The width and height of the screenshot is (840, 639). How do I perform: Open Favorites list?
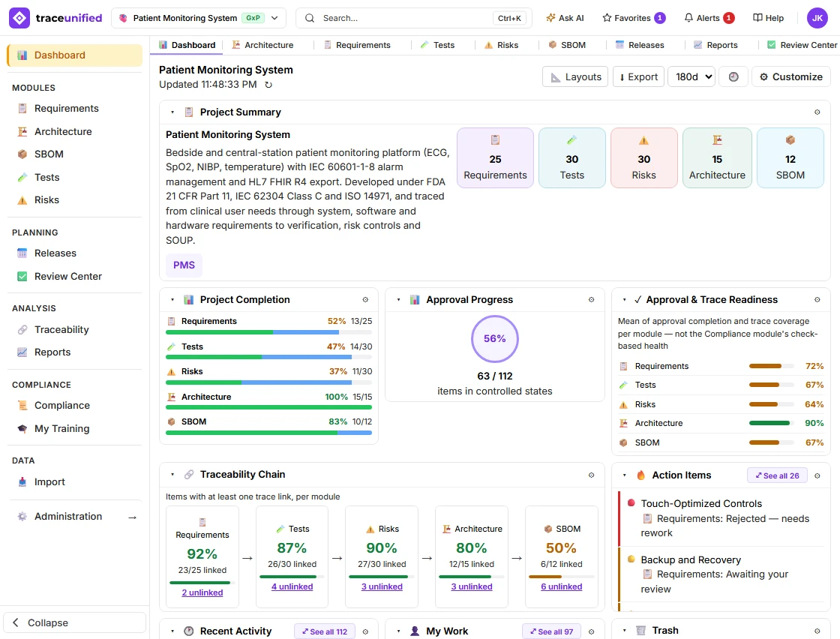pos(634,18)
